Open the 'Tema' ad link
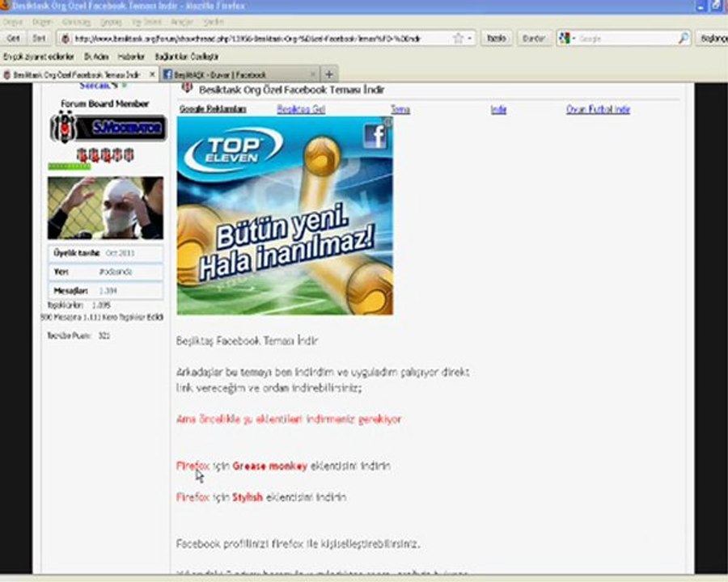 [400, 109]
